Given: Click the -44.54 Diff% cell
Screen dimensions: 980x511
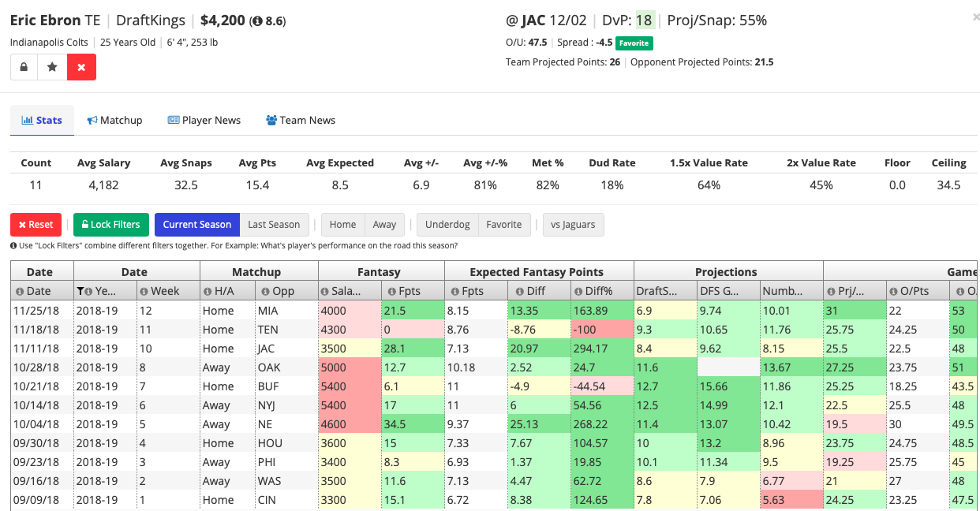Looking at the screenshot, I should click(x=602, y=386).
